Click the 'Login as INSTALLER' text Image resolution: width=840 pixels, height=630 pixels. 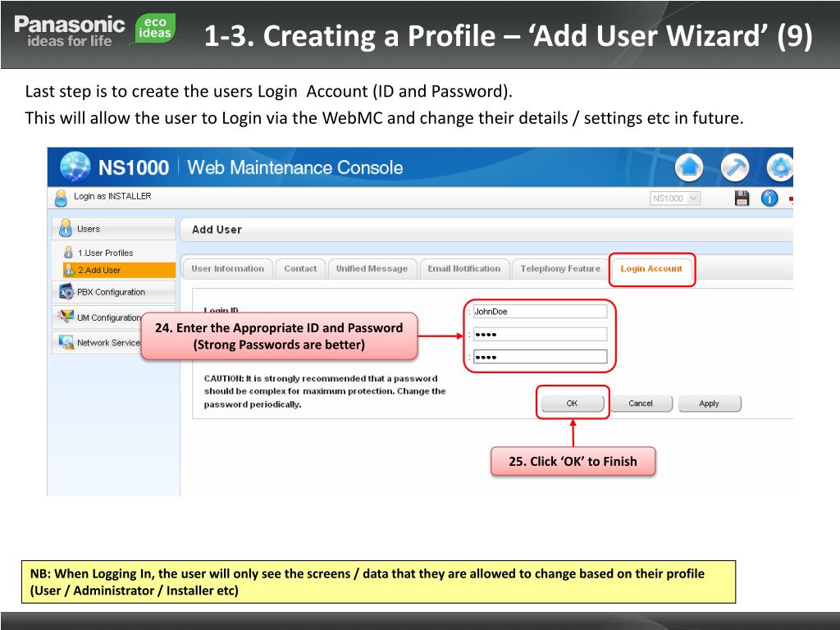[x=112, y=196]
